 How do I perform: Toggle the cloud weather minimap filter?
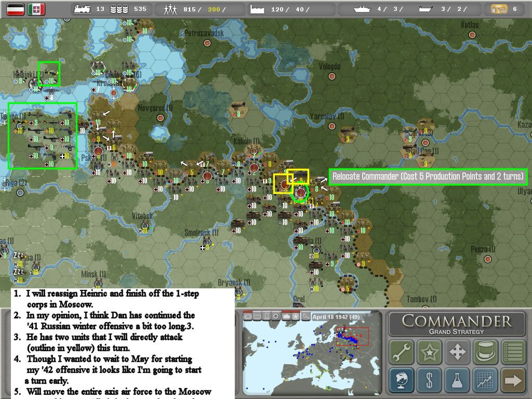coord(248,316)
